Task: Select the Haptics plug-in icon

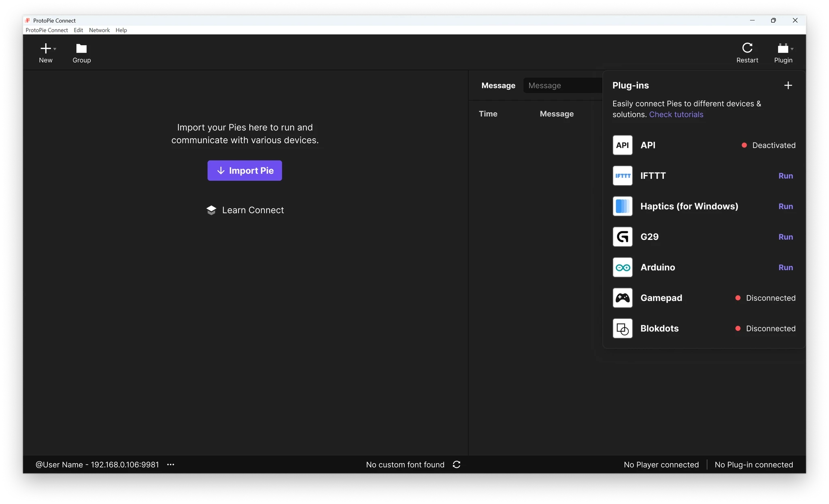Action: [623, 206]
